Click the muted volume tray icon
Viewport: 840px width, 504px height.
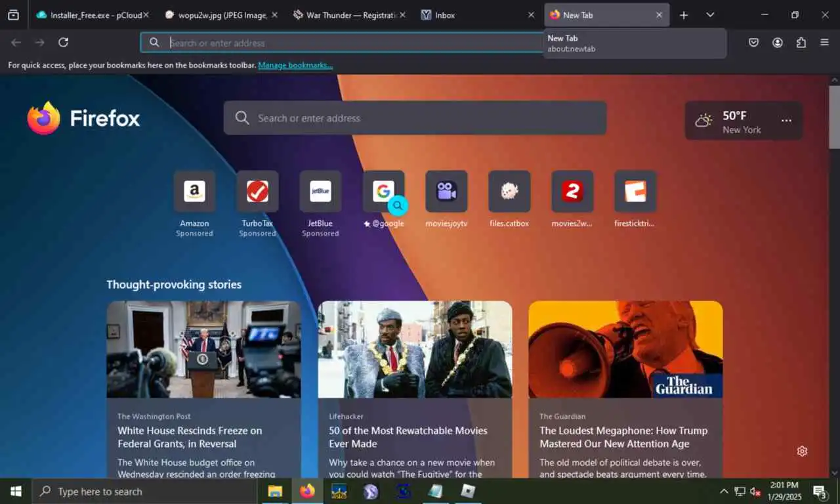(755, 492)
